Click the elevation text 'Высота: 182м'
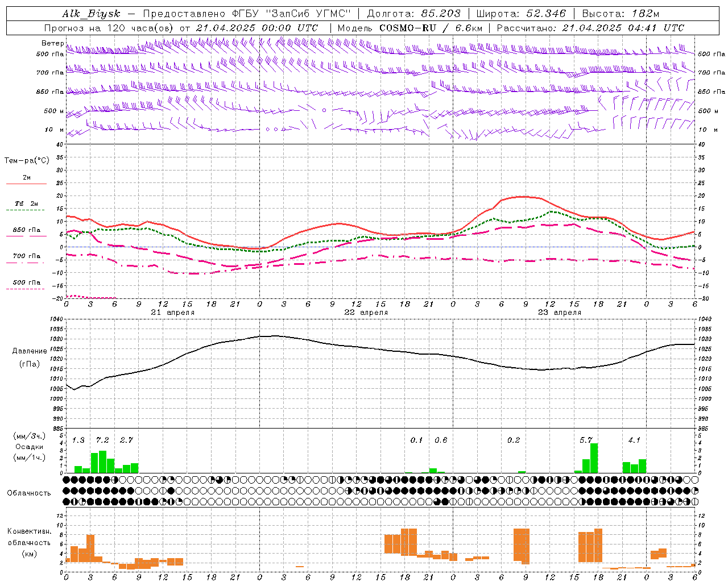The image size is (728, 582). pyautogui.click(x=621, y=14)
